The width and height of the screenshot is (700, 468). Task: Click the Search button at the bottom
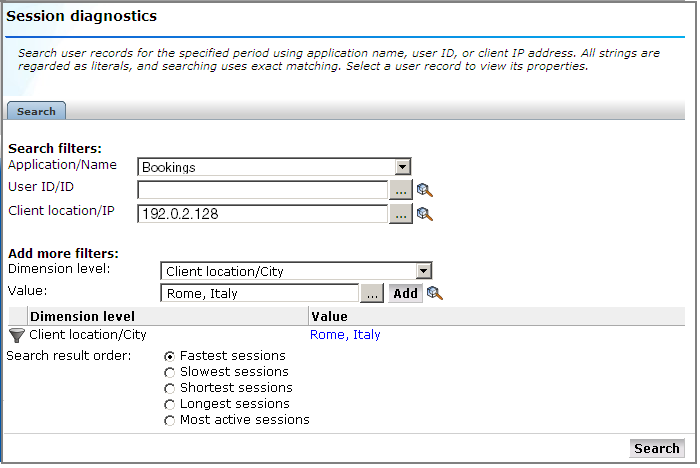(x=657, y=448)
